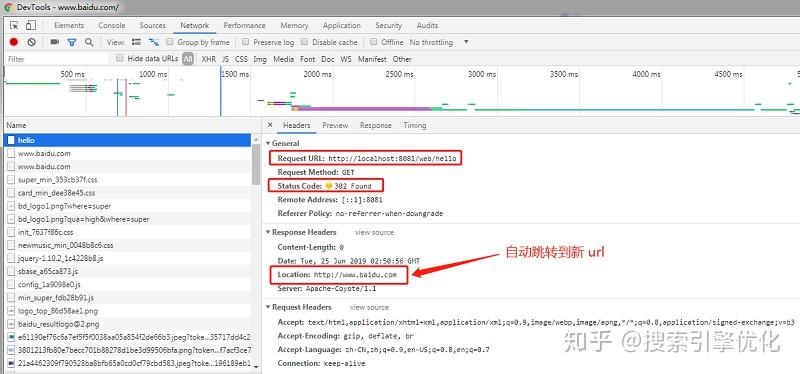Viewport: 800px width, 374px height.
Task: Select newmusic_min_0048b8c6.css request
Action: [x=128, y=245]
